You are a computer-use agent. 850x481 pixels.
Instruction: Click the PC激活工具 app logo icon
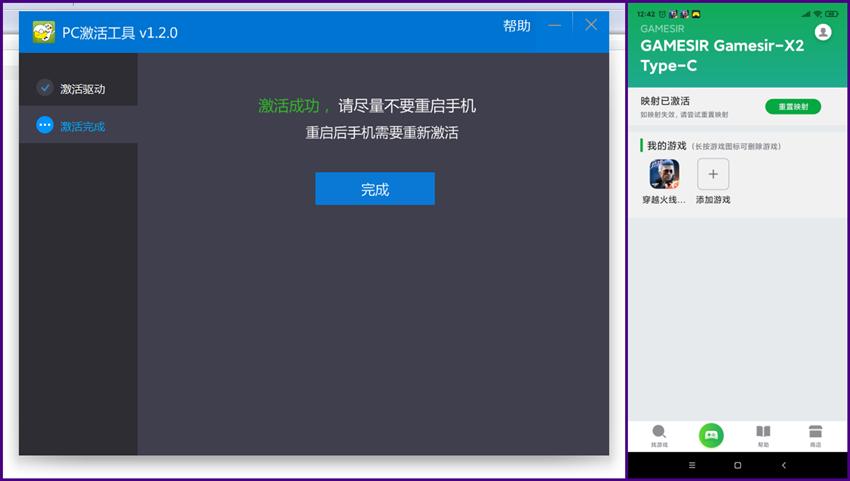click(43, 32)
